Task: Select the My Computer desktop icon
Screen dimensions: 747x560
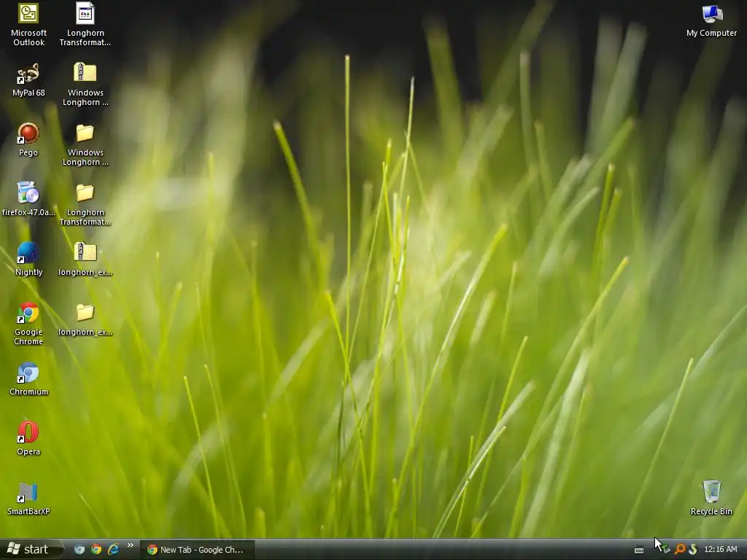Action: [711, 21]
